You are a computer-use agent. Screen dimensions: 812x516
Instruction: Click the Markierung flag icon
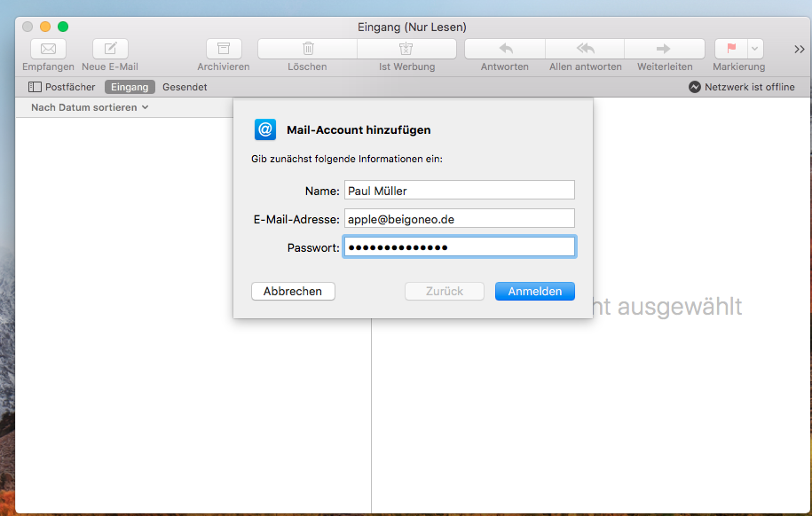(x=731, y=49)
